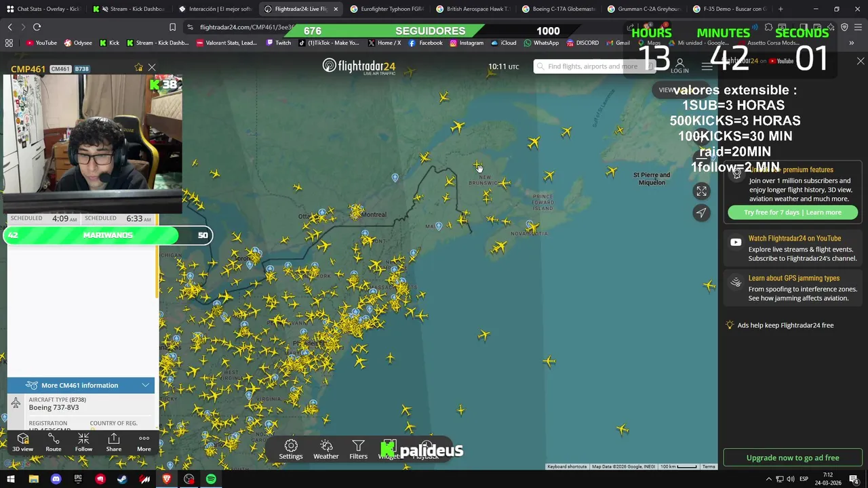Reload the current page

pyautogui.click(x=37, y=27)
